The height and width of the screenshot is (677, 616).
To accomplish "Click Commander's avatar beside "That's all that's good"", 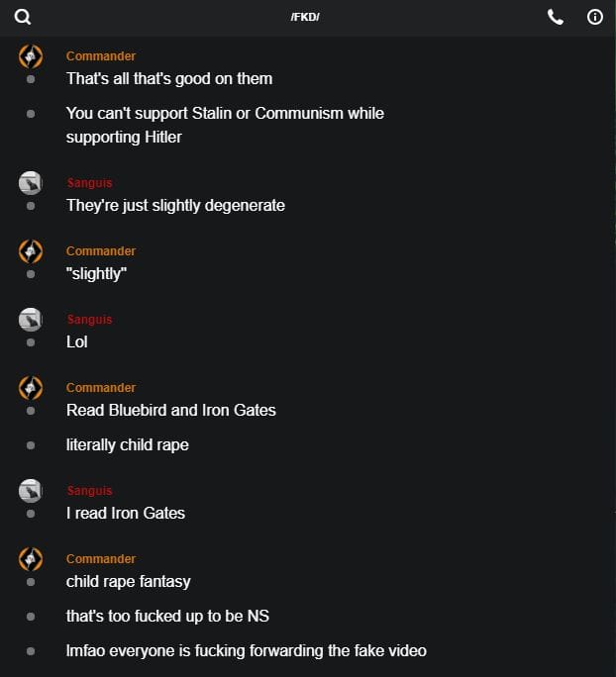I will [31, 56].
